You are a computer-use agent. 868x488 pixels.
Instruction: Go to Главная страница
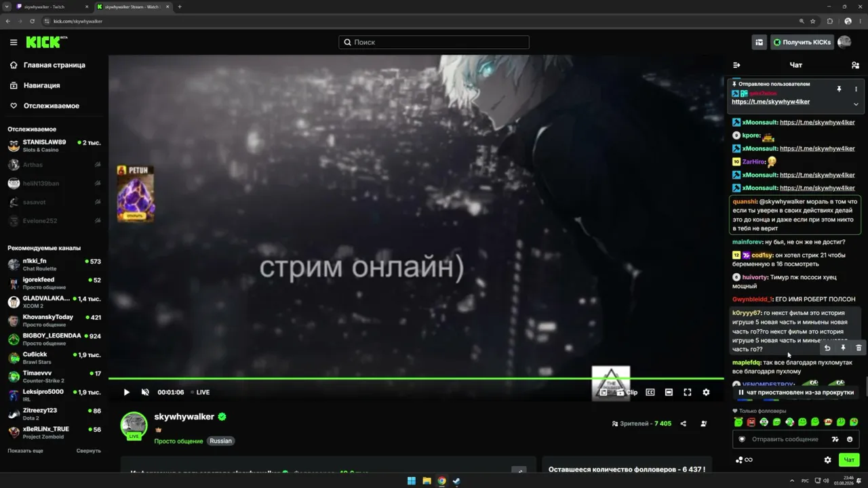(x=54, y=65)
